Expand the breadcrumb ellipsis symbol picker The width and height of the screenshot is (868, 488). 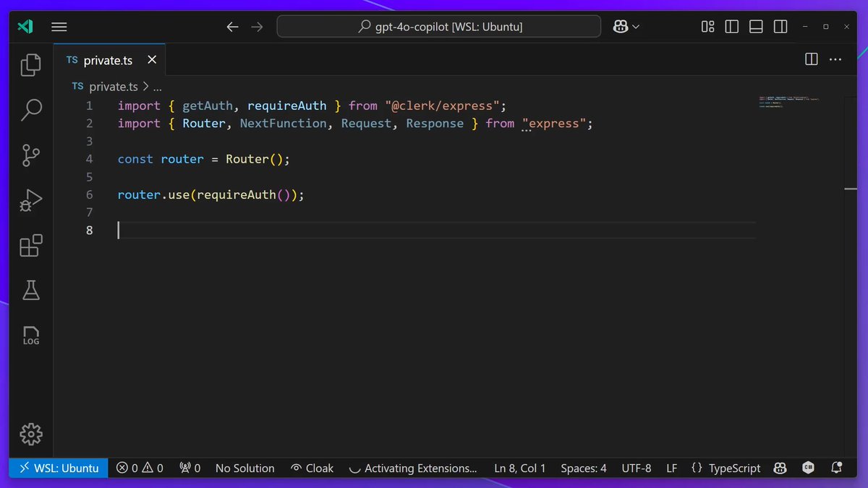coord(158,87)
